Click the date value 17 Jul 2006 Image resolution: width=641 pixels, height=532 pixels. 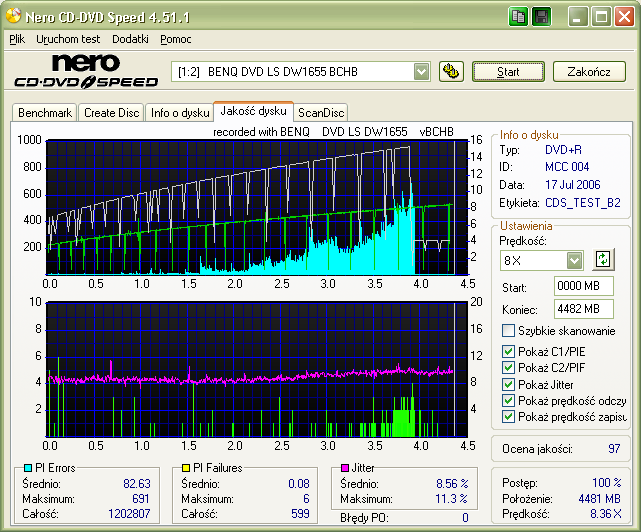[573, 184]
